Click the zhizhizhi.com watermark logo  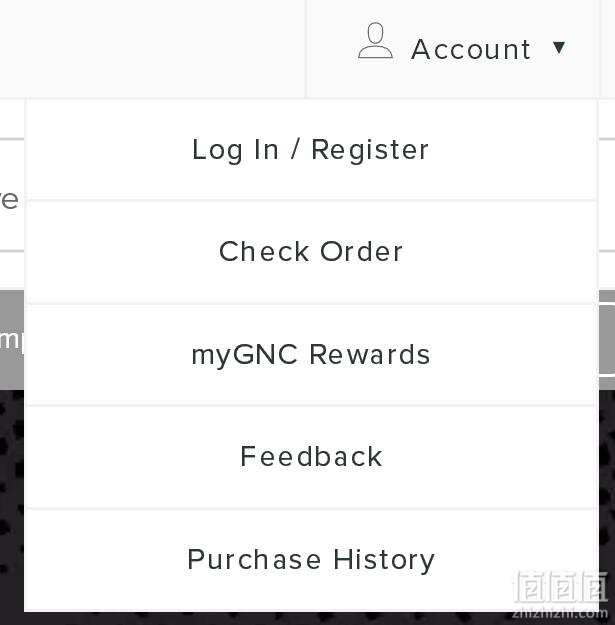tap(561, 595)
